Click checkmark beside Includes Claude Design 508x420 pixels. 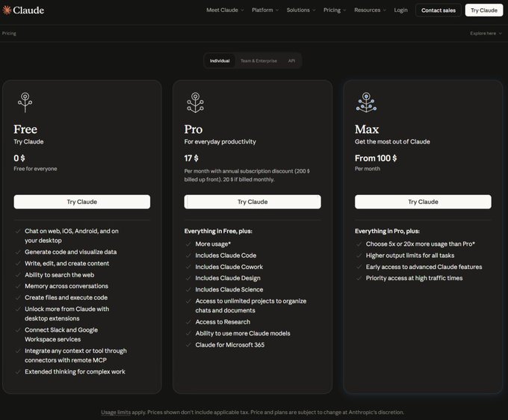(x=188, y=278)
